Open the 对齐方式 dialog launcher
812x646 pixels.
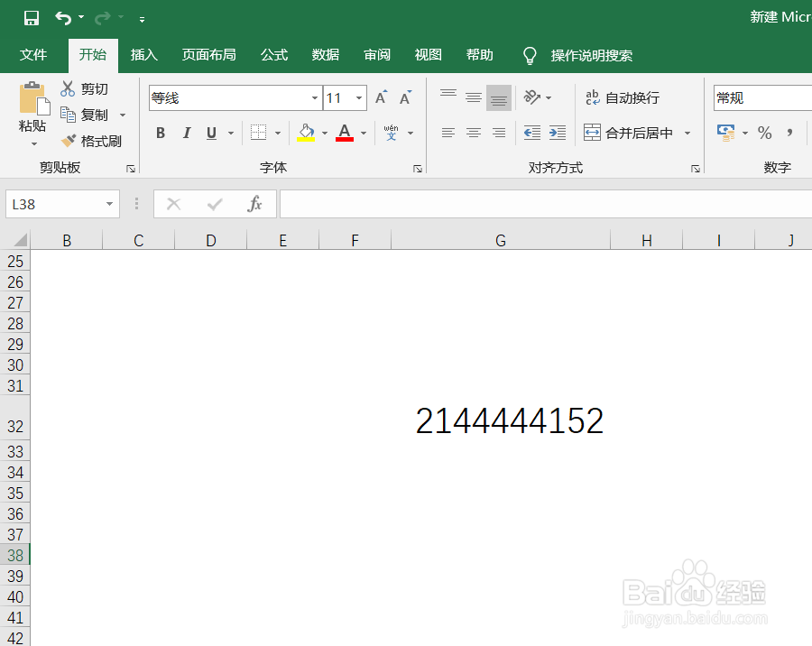[x=696, y=169]
